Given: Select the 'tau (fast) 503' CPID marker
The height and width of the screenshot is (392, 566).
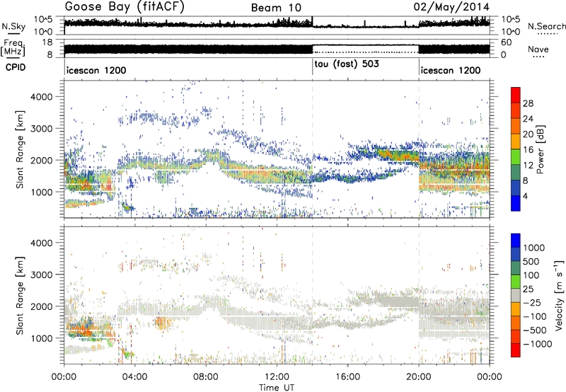Looking at the screenshot, I should click(x=347, y=64).
